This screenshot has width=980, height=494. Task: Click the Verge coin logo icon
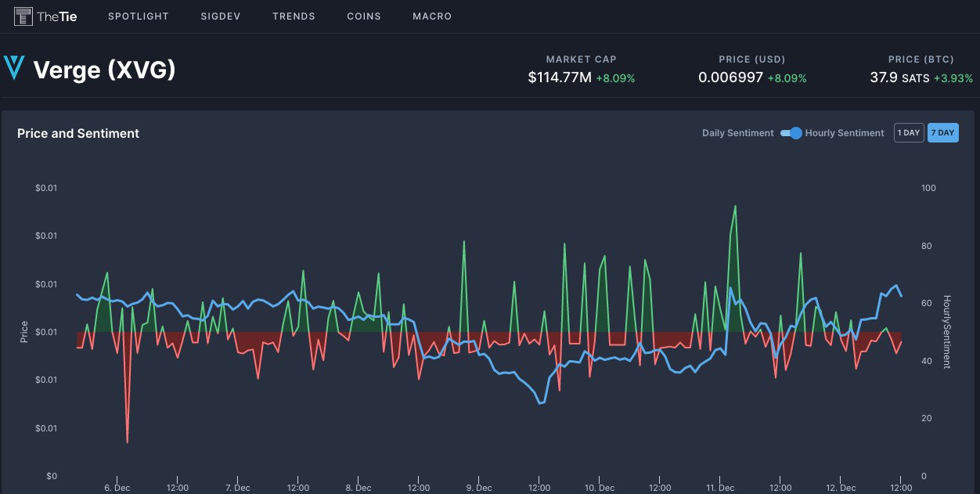point(14,68)
